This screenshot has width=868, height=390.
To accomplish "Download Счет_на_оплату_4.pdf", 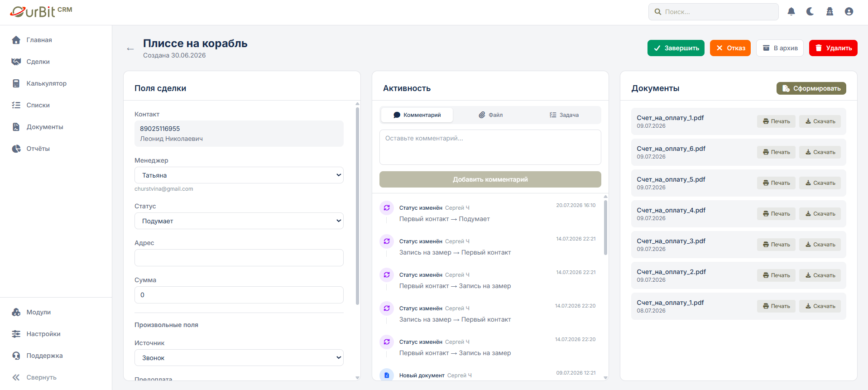I will (x=820, y=214).
